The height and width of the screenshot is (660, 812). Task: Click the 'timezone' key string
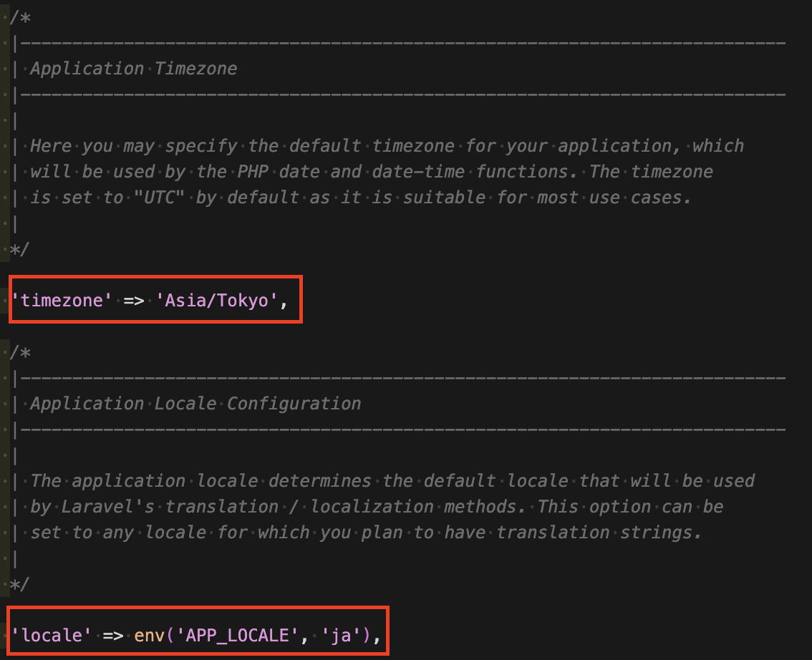tap(61, 301)
